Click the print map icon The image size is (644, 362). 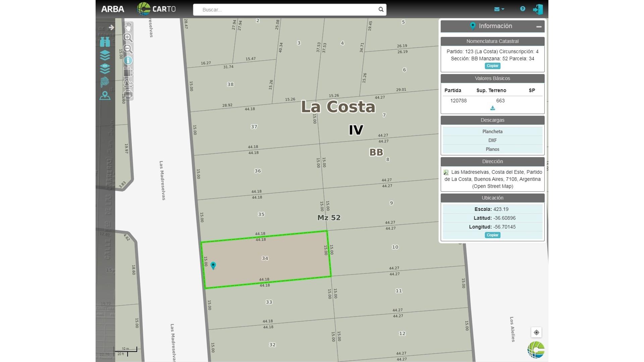128,94
